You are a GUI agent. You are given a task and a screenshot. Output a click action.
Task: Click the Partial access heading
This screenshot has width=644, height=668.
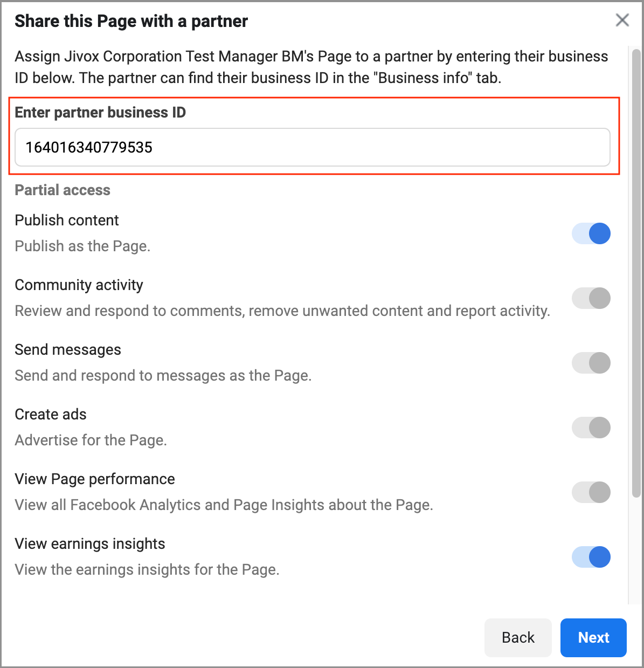pos(63,190)
